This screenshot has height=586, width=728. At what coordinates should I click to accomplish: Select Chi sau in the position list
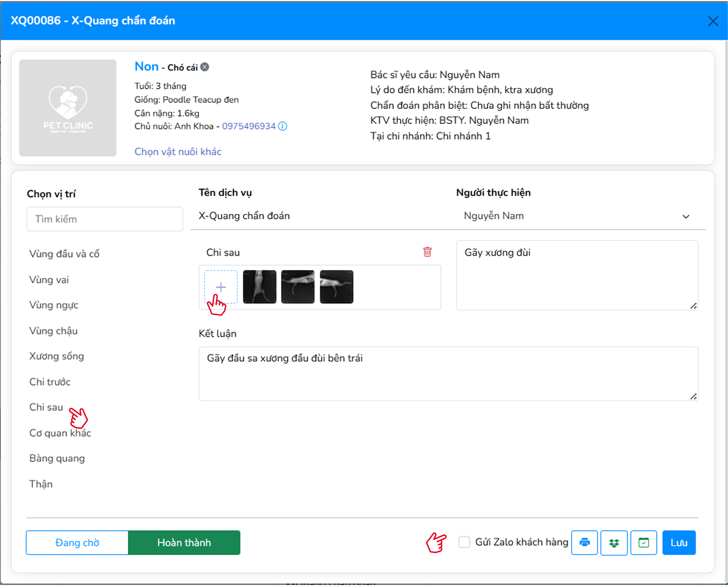pos(46,408)
